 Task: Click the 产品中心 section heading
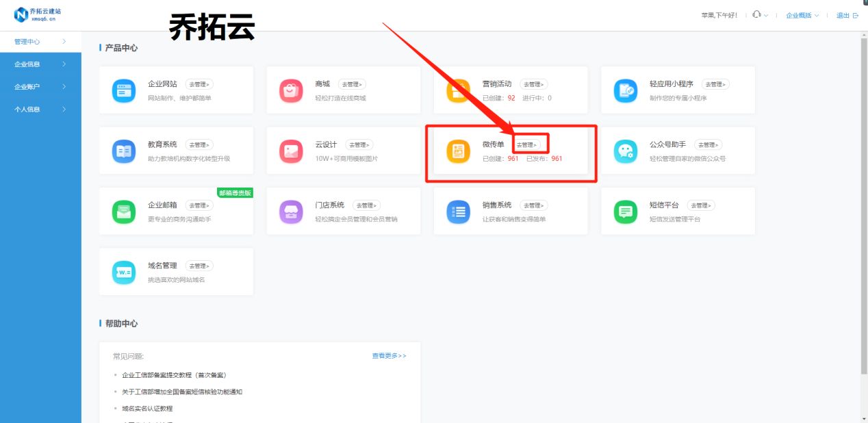(x=121, y=48)
